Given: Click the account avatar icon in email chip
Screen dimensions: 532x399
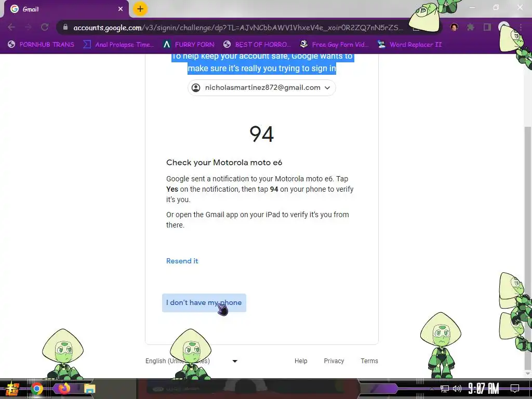Looking at the screenshot, I should 196,87.
